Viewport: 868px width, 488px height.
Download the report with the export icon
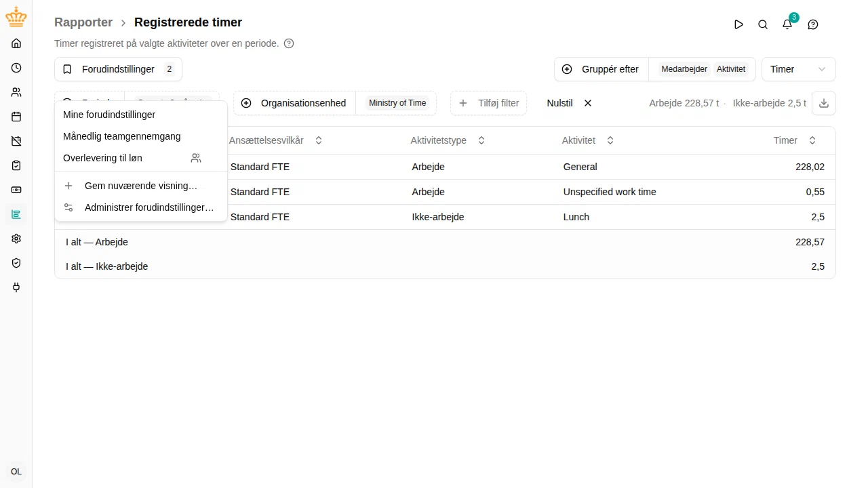pos(824,103)
